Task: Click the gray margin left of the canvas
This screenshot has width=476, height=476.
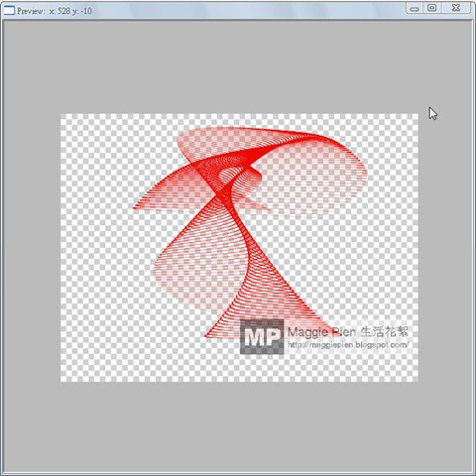Action: 32,248
